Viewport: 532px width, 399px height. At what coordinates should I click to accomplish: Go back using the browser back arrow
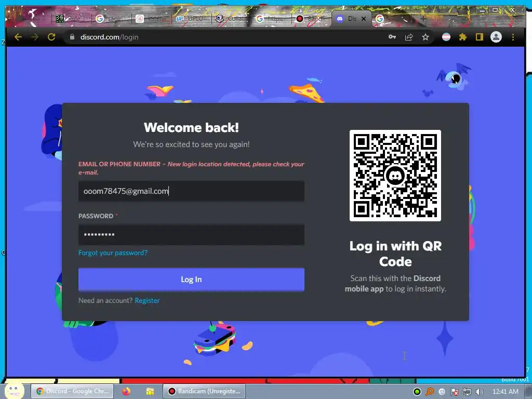(x=18, y=37)
